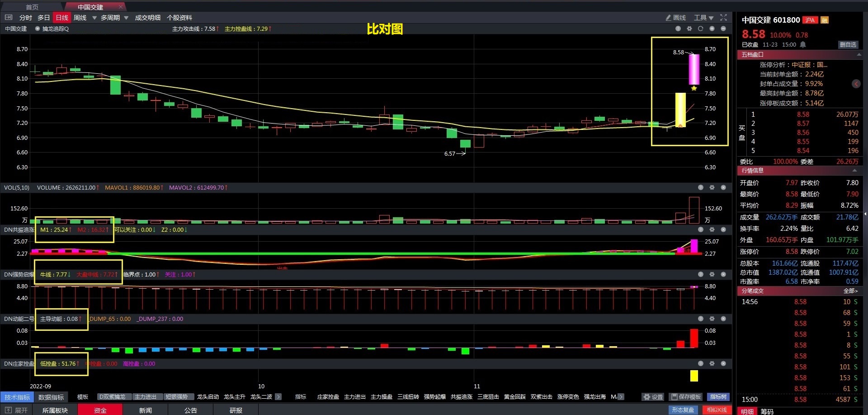Click the 删自选 button
Image resolution: width=868 pixels, height=415 pixels.
pyautogui.click(x=848, y=44)
